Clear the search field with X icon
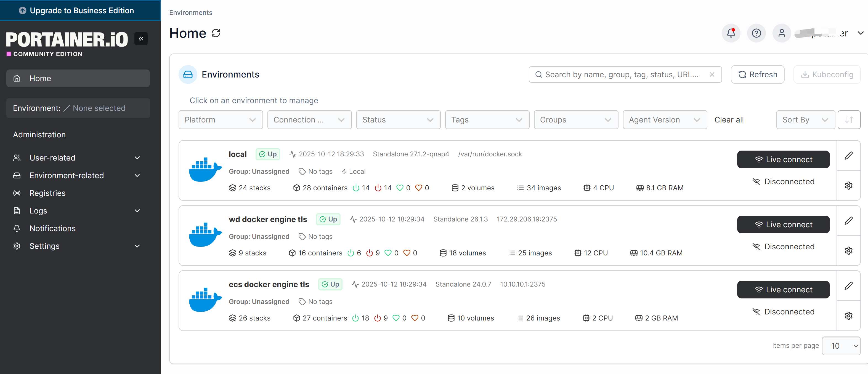This screenshot has height=374, width=868. coord(712,74)
